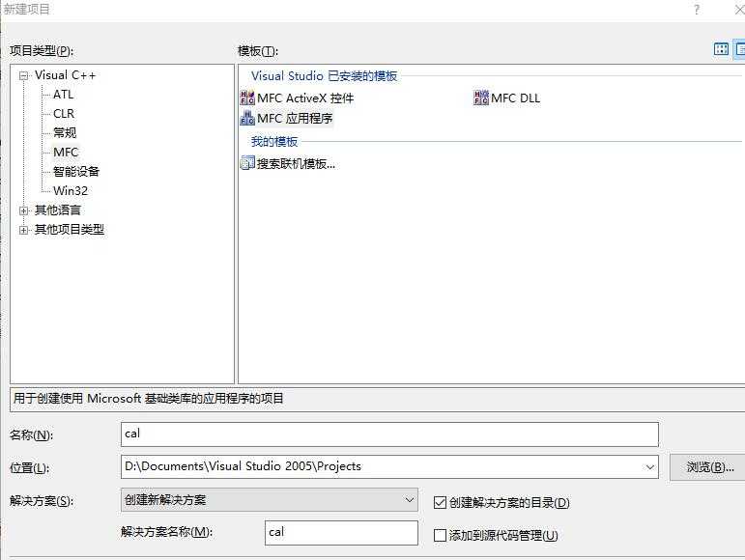Collapse the Visual C++ tree node
The height and width of the screenshot is (560, 745).
[x=23, y=75]
